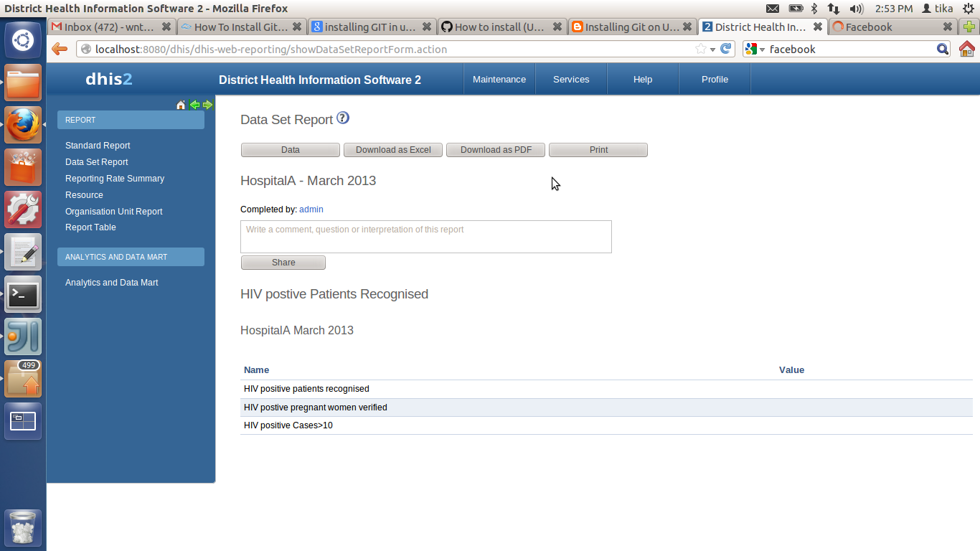The height and width of the screenshot is (551, 980).
Task: Open the sound volume indicator
Action: tap(857, 9)
